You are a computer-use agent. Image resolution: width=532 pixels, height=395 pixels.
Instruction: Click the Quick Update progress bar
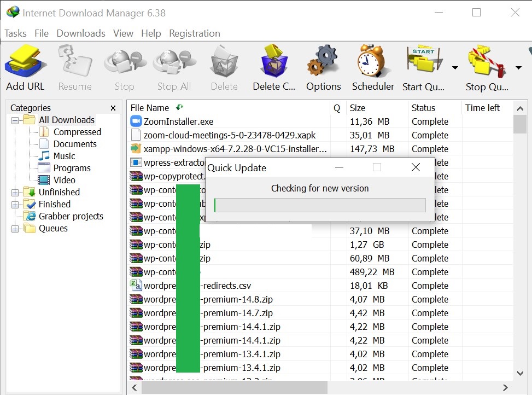point(320,205)
